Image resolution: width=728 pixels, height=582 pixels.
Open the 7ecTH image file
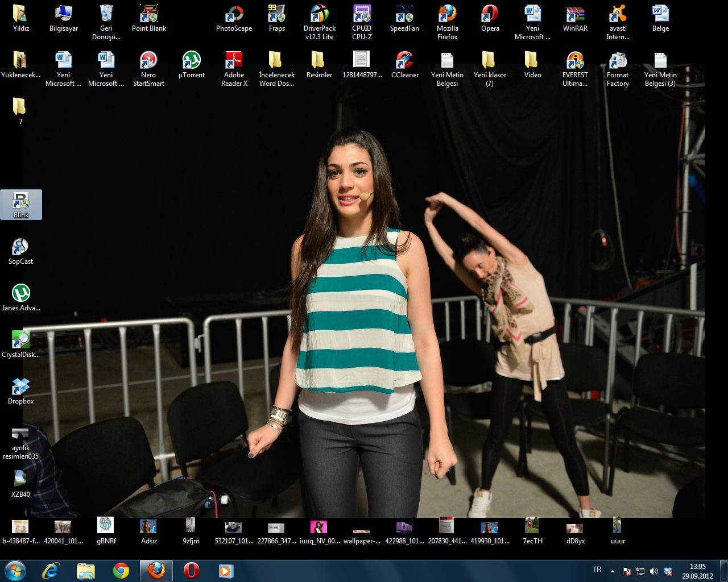pos(532,530)
